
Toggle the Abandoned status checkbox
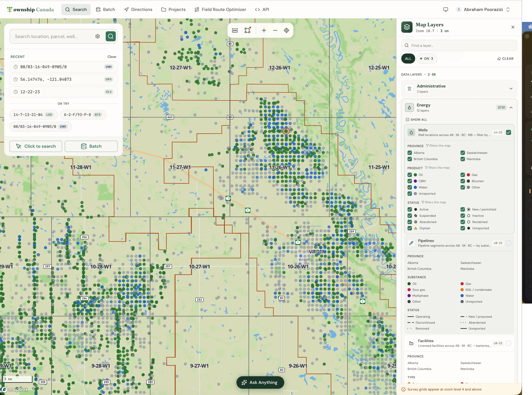coord(410,222)
